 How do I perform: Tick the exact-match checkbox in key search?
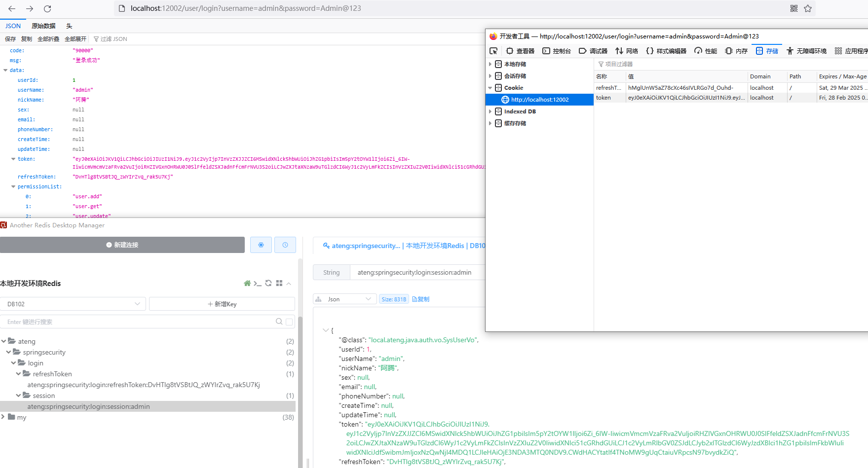(289, 322)
